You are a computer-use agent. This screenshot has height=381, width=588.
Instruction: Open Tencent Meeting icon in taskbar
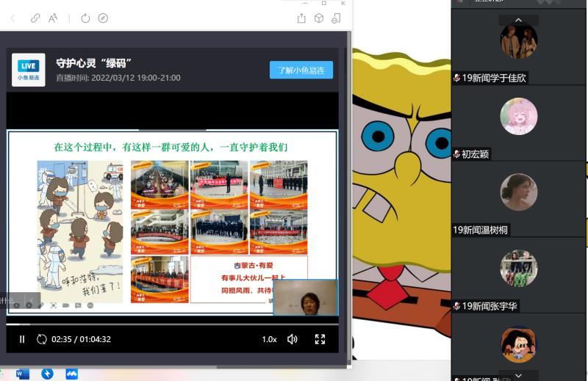[71, 374]
